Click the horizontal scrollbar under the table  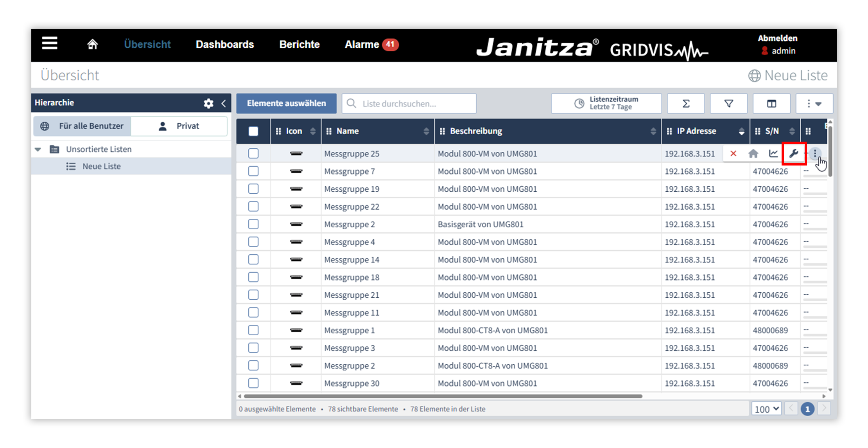click(x=443, y=396)
